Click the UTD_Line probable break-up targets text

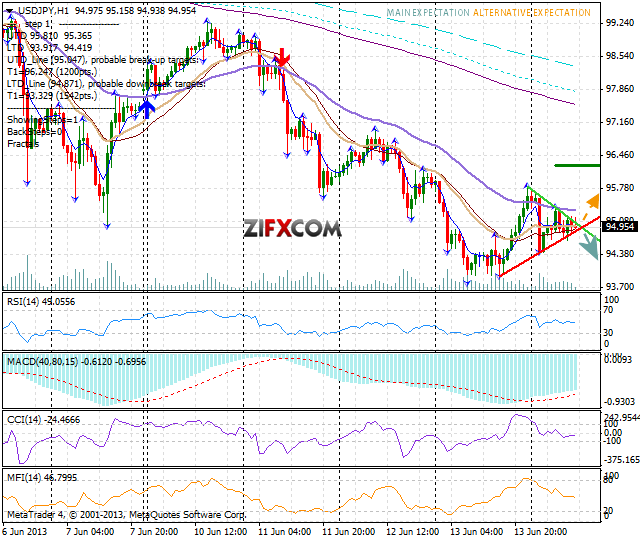click(103, 60)
